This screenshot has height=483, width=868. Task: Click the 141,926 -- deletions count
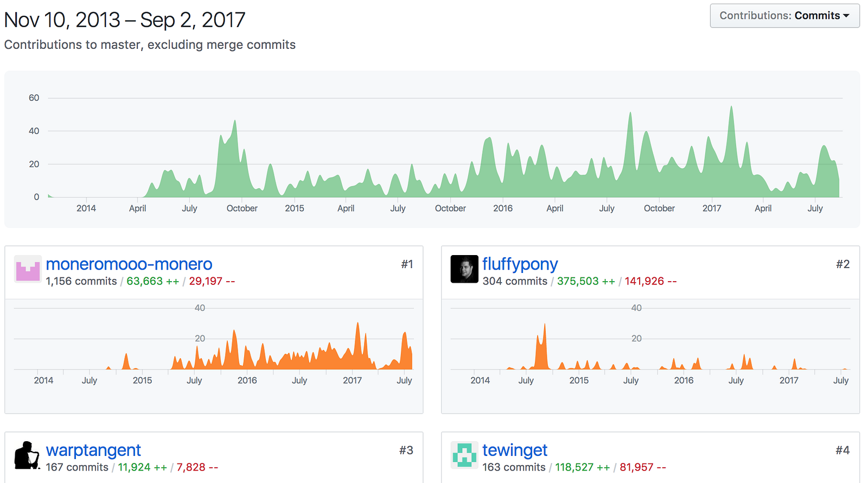[x=651, y=281]
